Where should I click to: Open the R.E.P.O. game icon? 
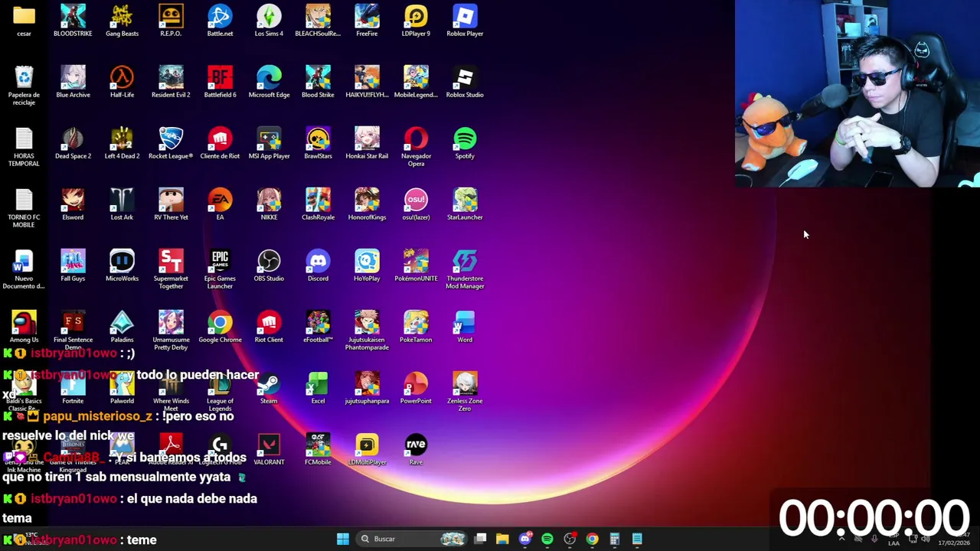pos(171,21)
